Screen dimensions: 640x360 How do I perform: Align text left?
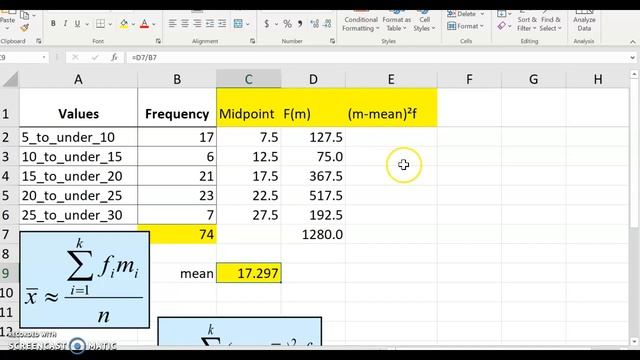[x=173, y=24]
